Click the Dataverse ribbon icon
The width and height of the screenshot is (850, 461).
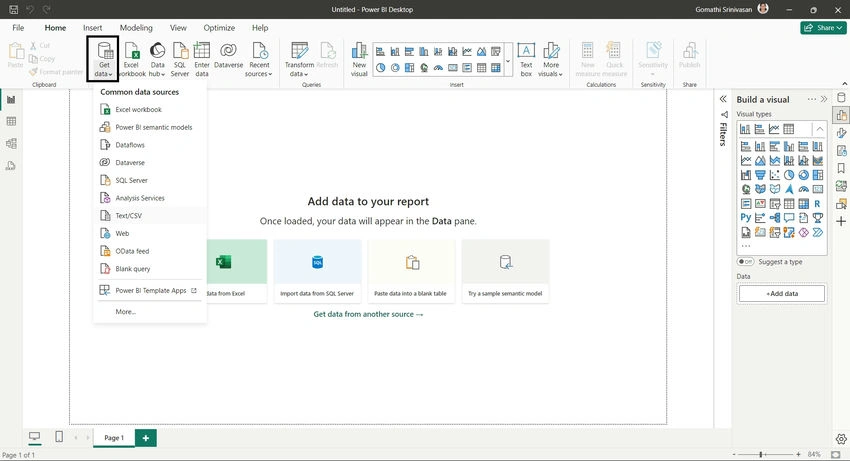[228, 55]
